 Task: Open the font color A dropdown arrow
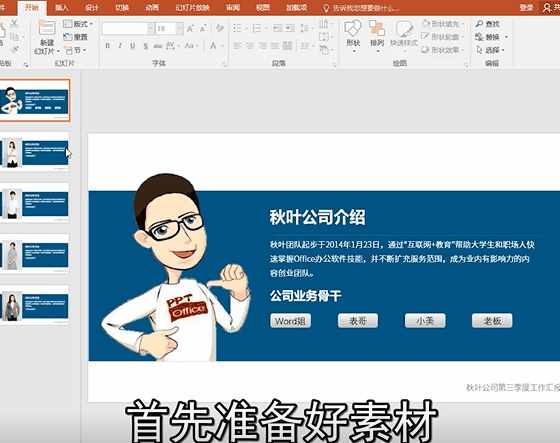222,46
